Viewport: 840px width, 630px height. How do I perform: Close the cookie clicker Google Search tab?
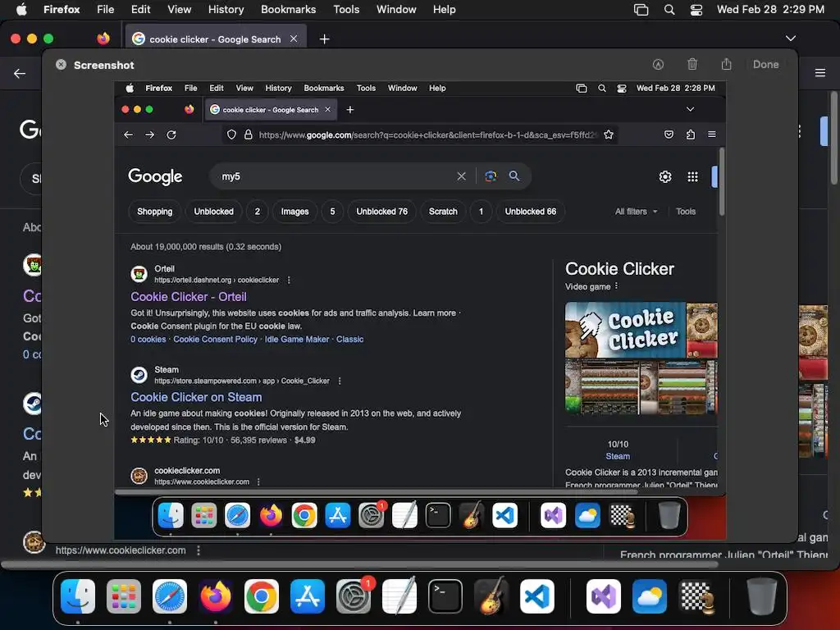pos(294,39)
